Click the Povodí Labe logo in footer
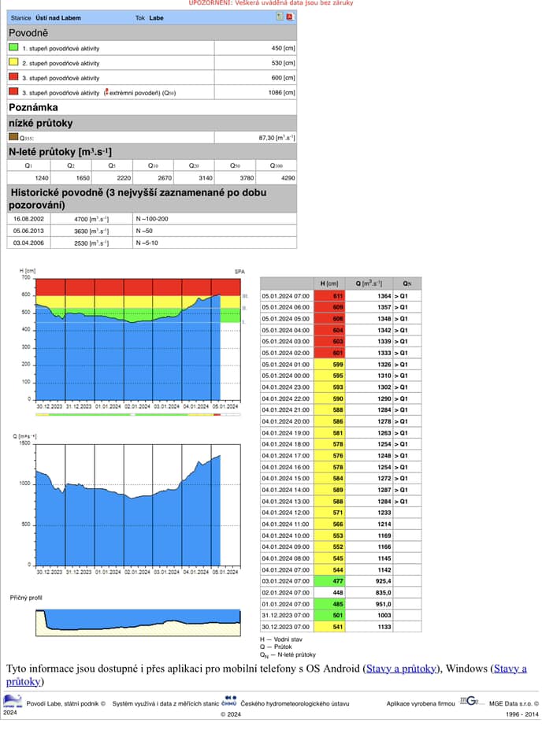This screenshot has height=756, width=542. click(x=13, y=700)
